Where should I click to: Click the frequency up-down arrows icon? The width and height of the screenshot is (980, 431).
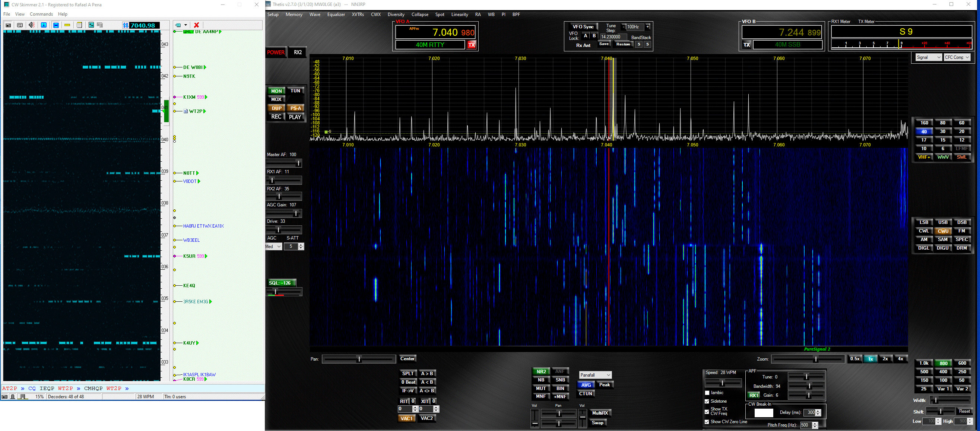tap(126, 25)
